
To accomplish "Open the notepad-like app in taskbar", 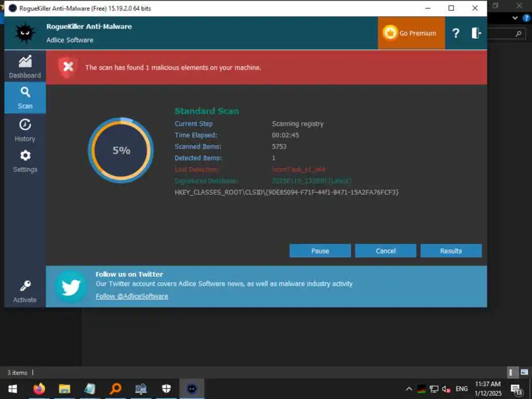I will pos(90,389).
